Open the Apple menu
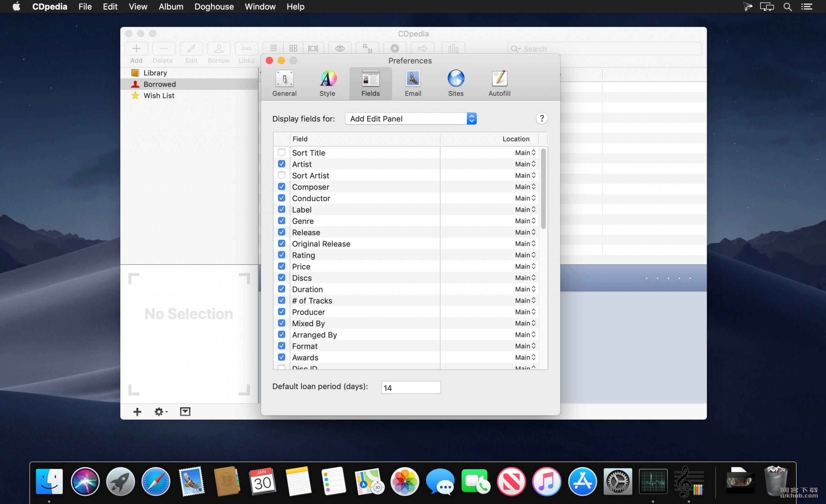The height and width of the screenshot is (504, 826). (x=16, y=7)
